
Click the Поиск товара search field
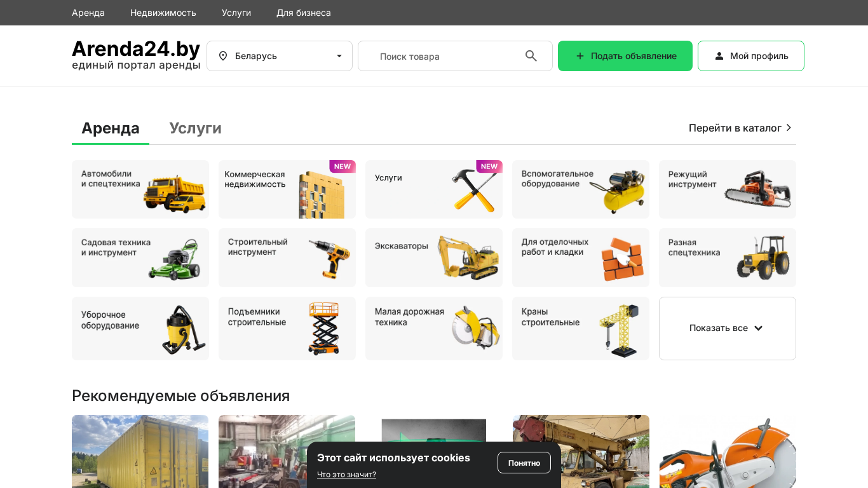[455, 56]
